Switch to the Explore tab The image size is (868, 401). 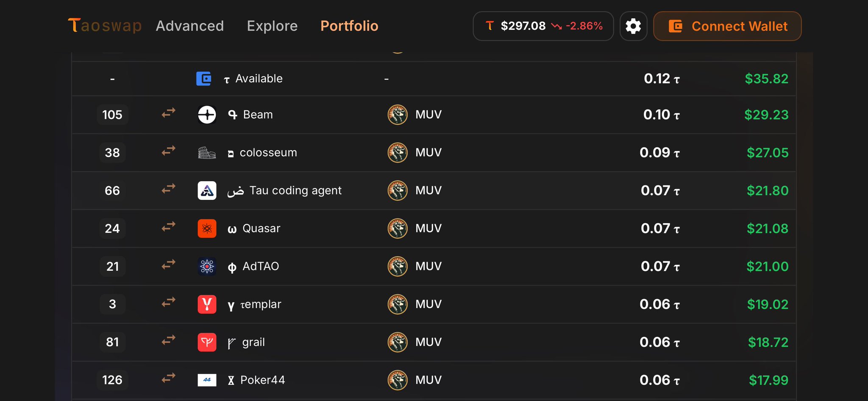click(272, 26)
